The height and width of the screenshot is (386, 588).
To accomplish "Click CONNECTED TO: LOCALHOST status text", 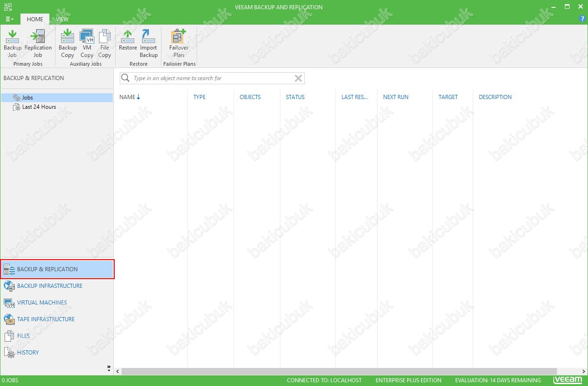I will pyautogui.click(x=324, y=380).
